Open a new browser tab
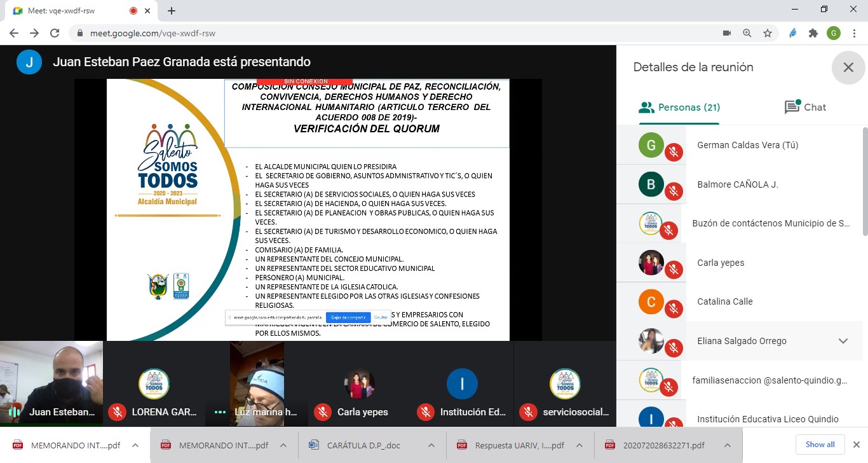Viewport: 868px width, 463px height. point(172,11)
